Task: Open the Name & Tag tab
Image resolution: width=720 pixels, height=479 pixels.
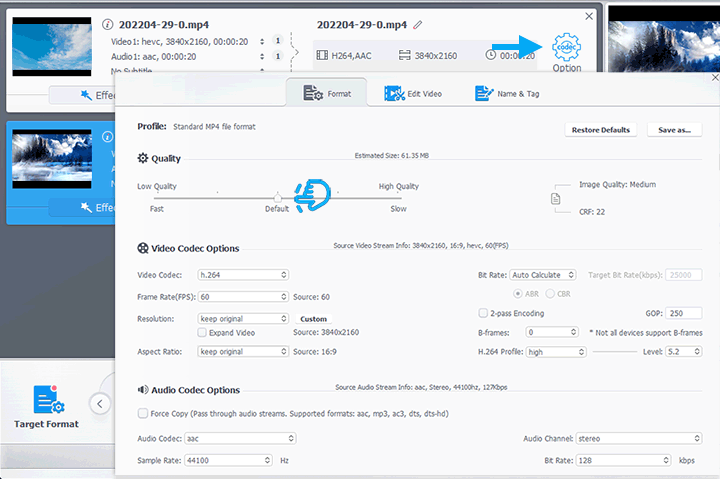Action: pos(507,93)
